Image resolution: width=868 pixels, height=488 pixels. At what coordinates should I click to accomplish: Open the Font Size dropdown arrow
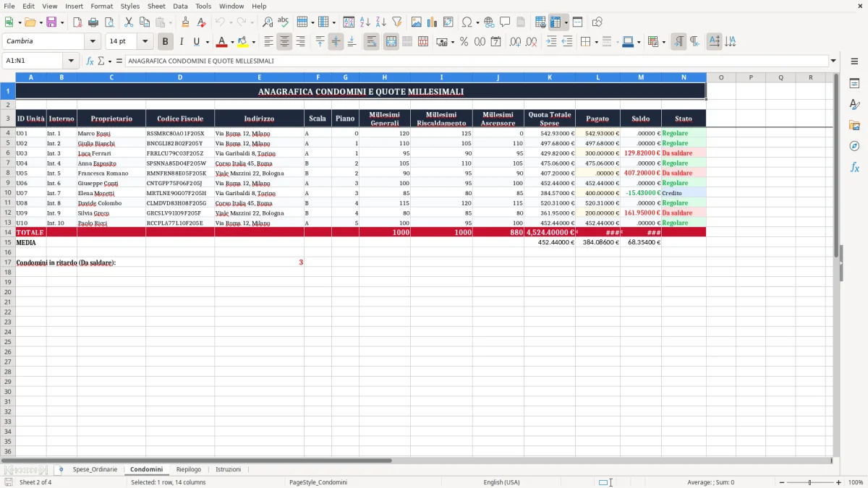tap(145, 42)
